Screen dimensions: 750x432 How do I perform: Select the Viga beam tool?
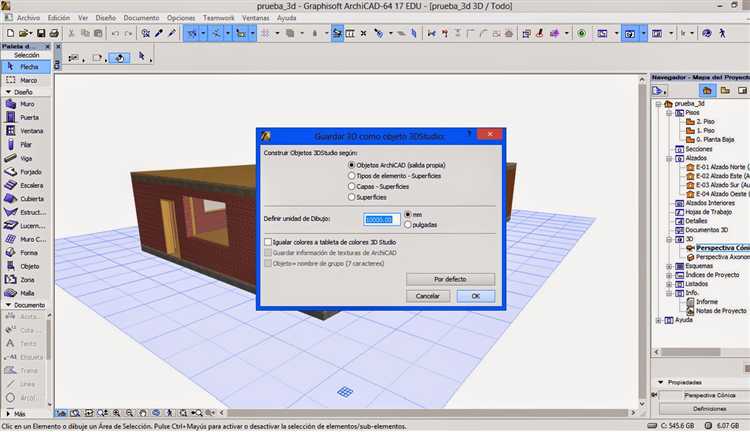coord(26,158)
